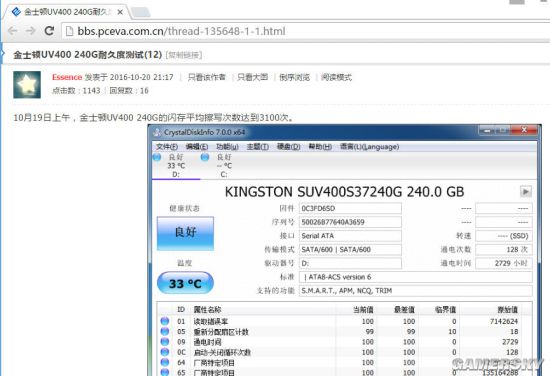
Task: Reload the page with refresh icon
Action: (49, 31)
